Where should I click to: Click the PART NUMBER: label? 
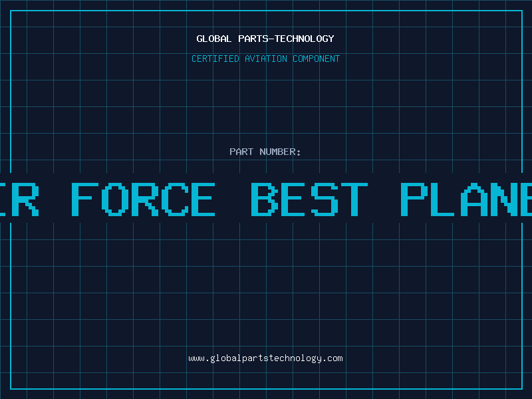coord(265,152)
